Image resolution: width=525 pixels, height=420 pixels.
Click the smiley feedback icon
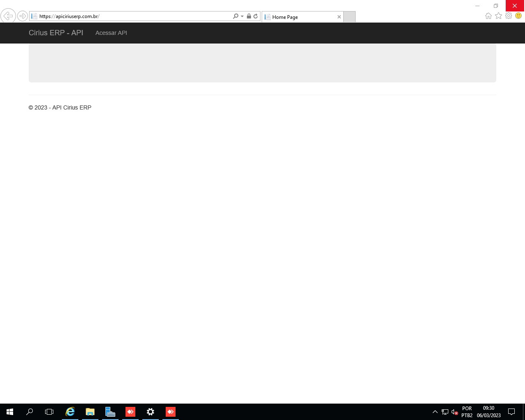(x=518, y=16)
